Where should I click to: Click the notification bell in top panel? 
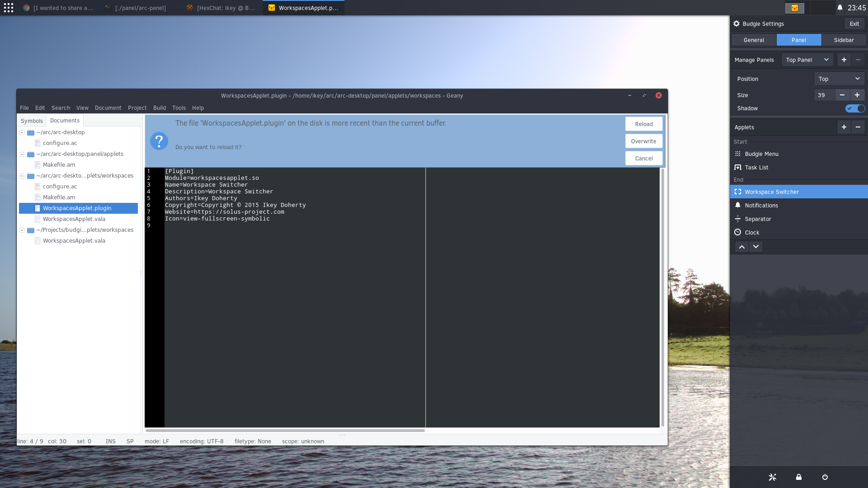(x=840, y=8)
